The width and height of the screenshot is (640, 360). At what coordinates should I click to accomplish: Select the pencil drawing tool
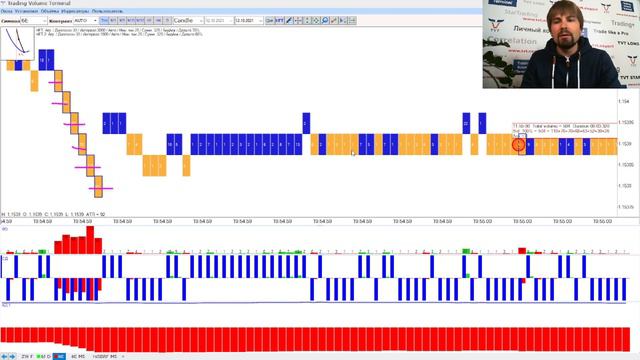(289, 20)
